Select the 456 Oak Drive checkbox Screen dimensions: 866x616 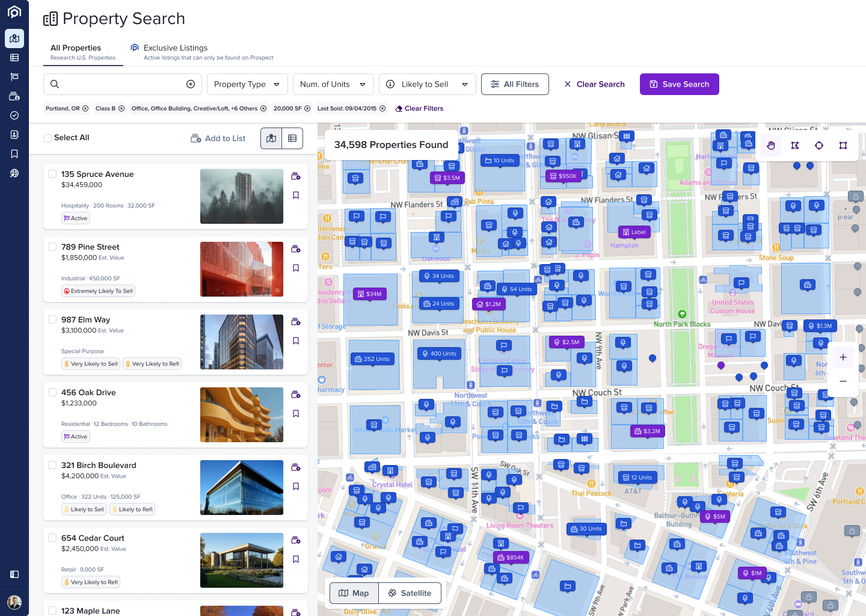point(52,392)
